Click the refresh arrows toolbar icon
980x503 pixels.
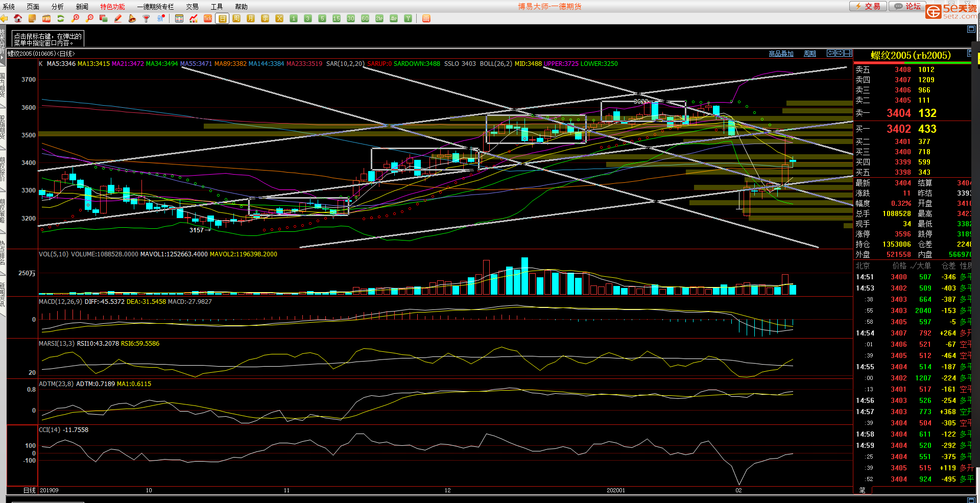click(x=61, y=18)
